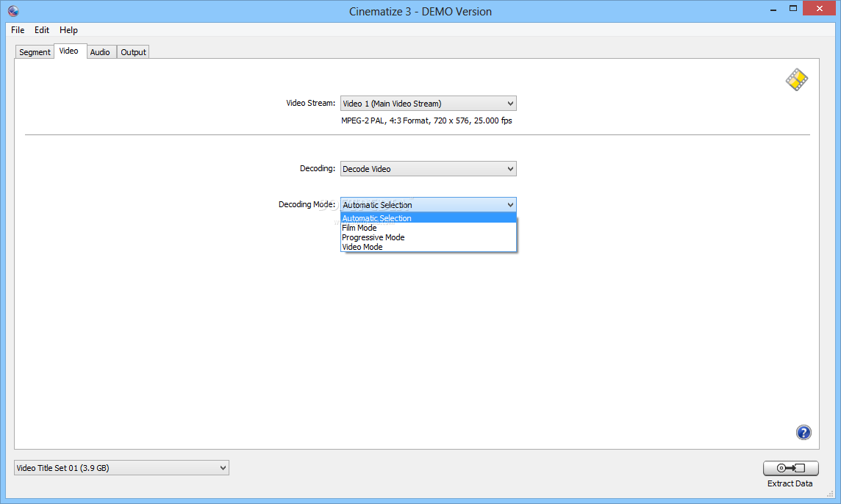Click the Cinematize app icon in the title bar
This screenshot has height=504, width=841.
(13, 11)
